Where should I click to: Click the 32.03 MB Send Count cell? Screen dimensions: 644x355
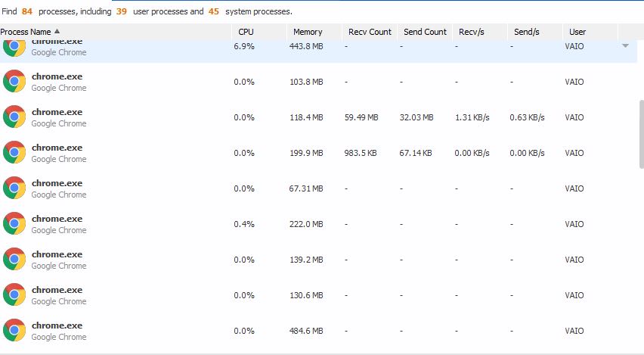[416, 117]
